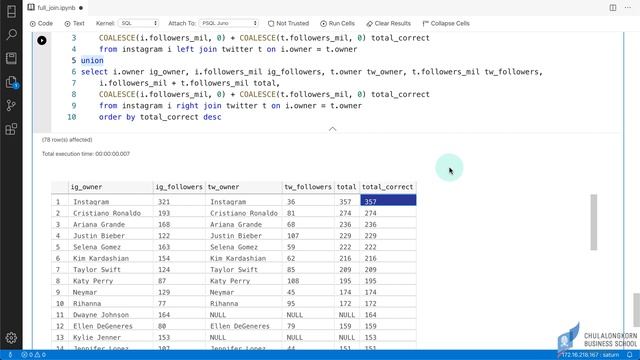
Task: Toggle the Not Trusted notebook state
Action: point(288,23)
